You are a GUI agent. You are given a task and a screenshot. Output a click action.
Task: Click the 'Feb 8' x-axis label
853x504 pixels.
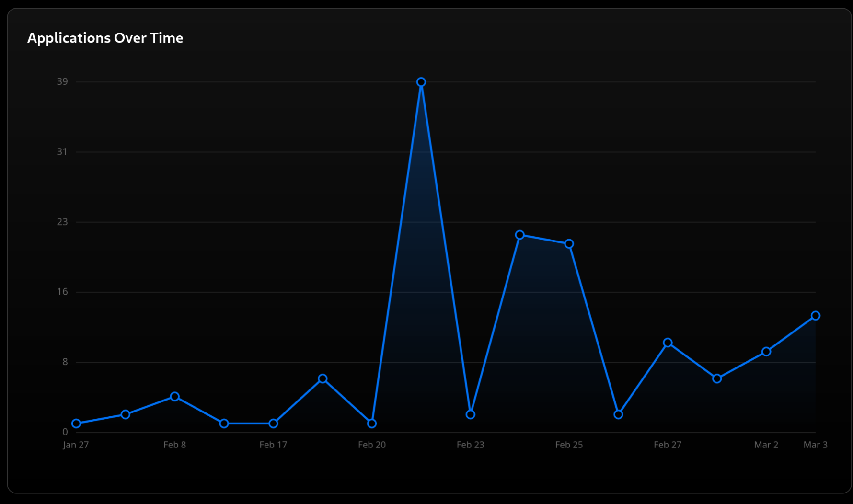[174, 445]
